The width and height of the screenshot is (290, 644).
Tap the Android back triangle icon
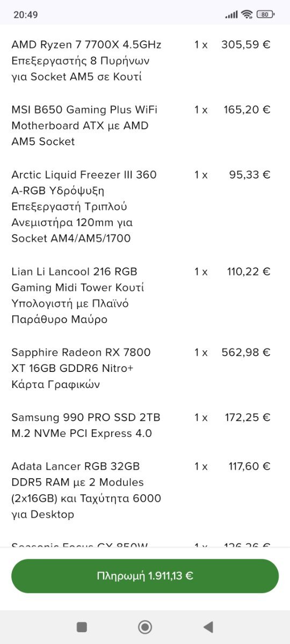(x=208, y=627)
